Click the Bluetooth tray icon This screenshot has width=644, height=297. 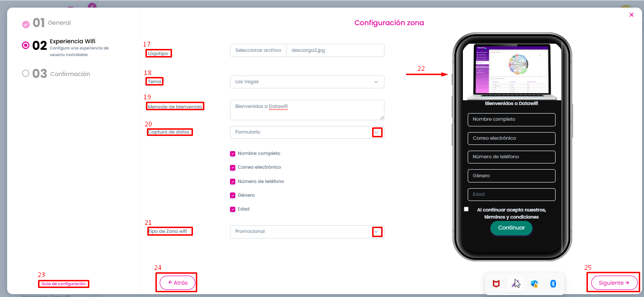point(553,284)
